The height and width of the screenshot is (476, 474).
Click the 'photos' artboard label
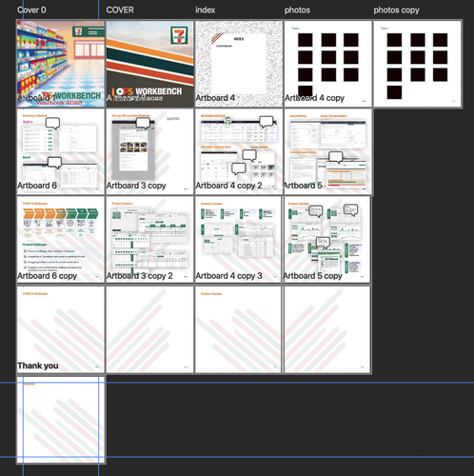(297, 10)
